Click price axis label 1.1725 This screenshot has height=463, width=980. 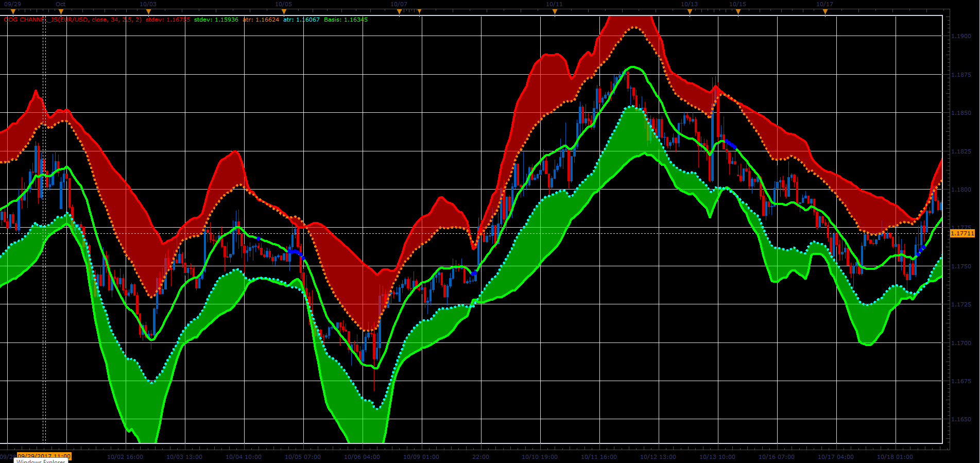961,305
